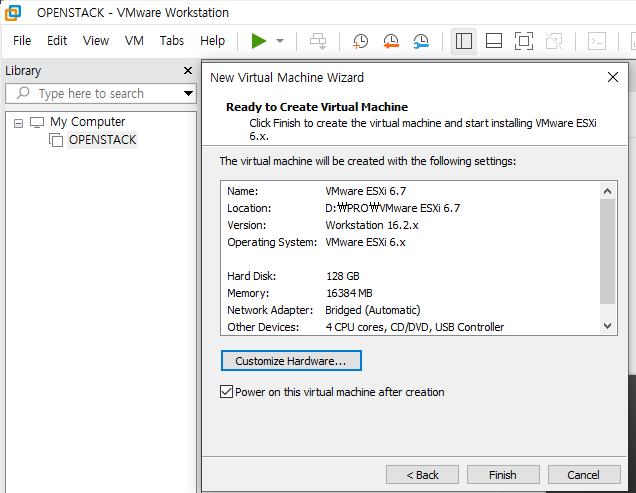Click the Name value VMware ESXi 6.7
This screenshot has height=493, width=636.
click(x=366, y=191)
